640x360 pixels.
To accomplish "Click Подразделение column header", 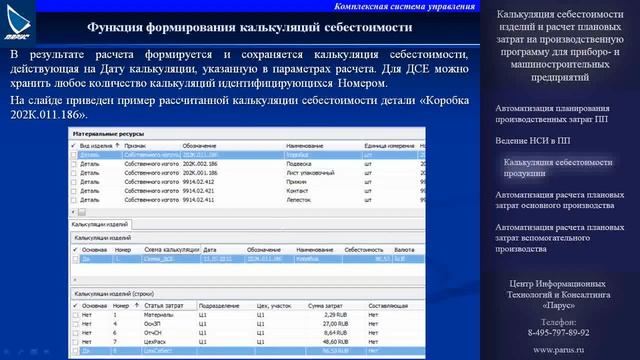I will coord(219,306).
